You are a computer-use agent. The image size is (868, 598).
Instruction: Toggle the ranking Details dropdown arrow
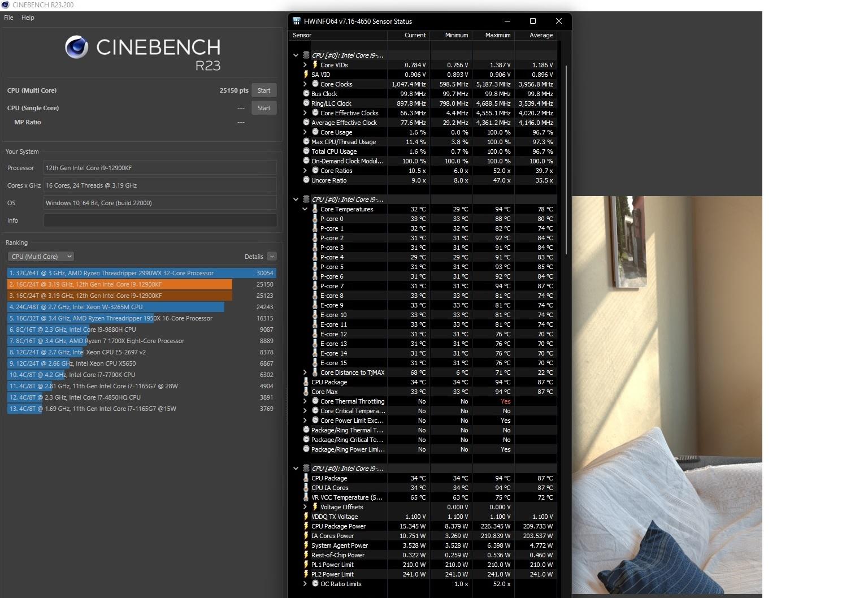point(272,257)
